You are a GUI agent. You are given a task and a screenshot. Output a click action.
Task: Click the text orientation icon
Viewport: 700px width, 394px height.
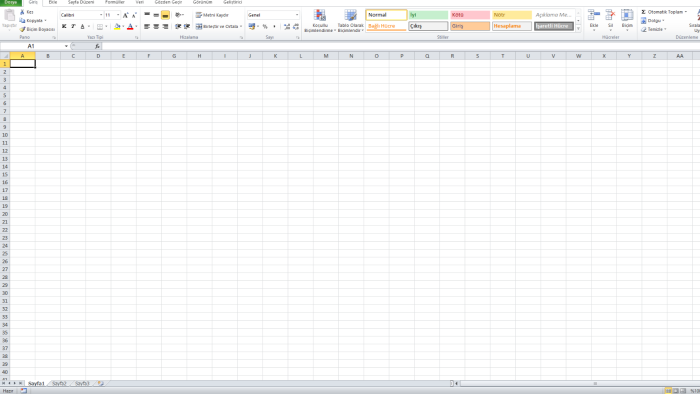[x=179, y=15]
